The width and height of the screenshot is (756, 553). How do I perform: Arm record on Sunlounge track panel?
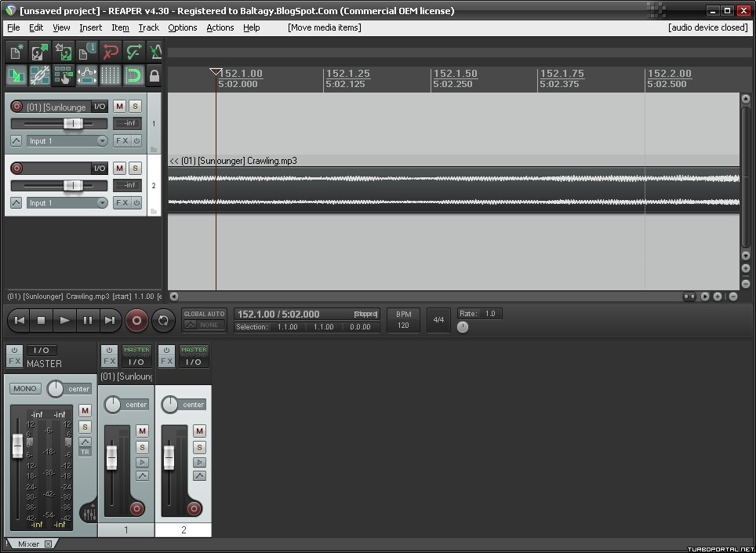click(x=16, y=106)
